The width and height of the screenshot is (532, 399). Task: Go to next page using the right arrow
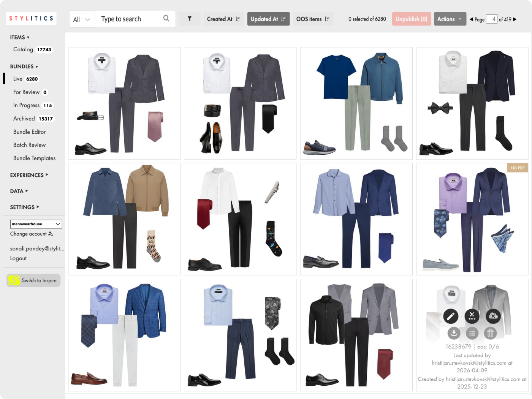515,19
